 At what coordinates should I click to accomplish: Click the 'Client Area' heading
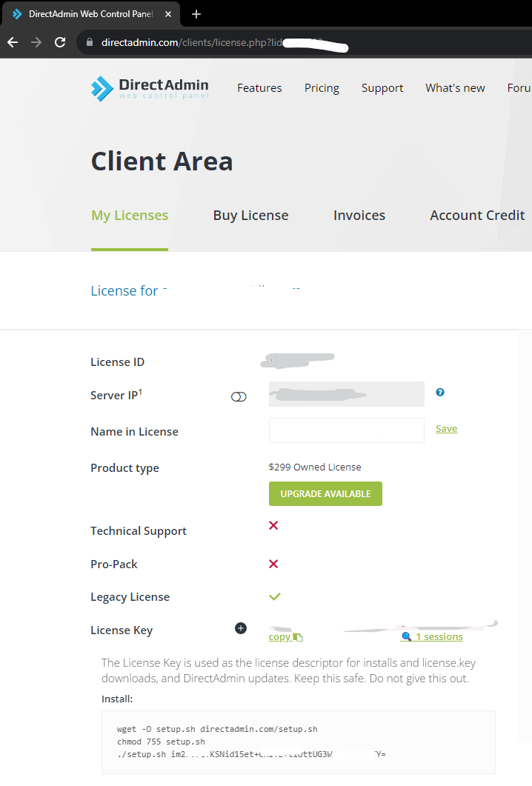[x=162, y=161]
